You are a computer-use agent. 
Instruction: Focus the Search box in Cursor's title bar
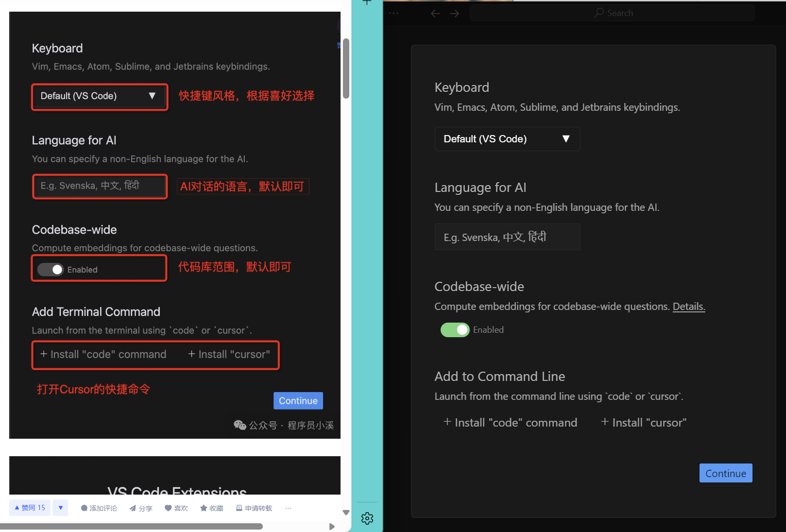click(612, 13)
